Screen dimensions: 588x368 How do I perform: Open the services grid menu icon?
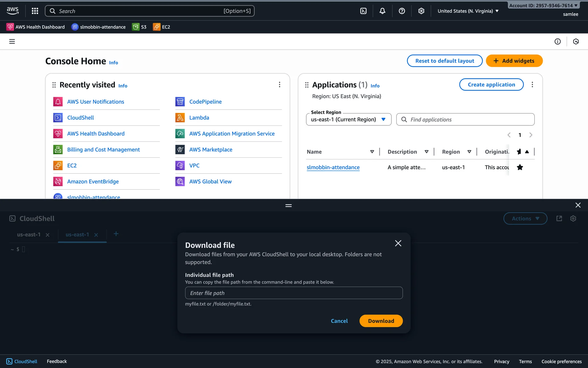pos(35,11)
